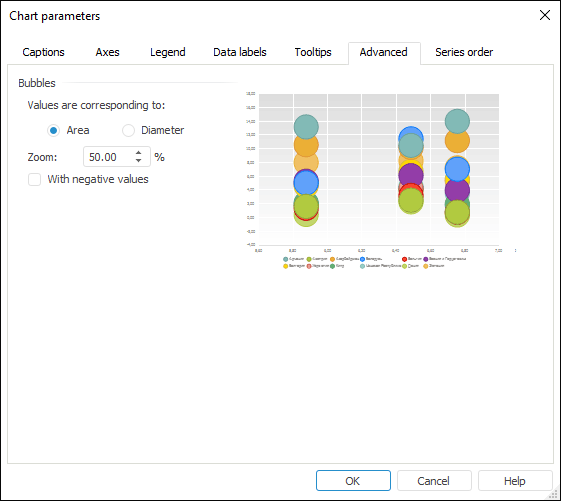Switch to the Captions tab
Image resolution: width=561 pixels, height=501 pixels.
43,52
